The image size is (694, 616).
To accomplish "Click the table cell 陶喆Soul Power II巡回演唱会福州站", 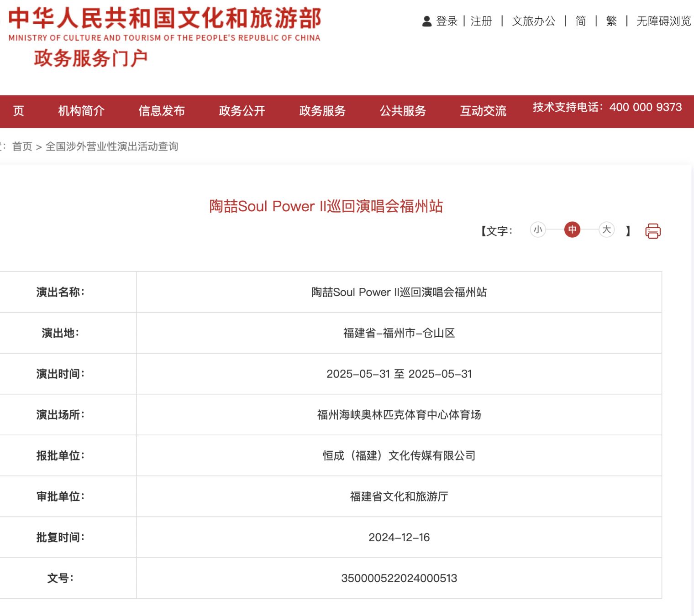I will pyautogui.click(x=399, y=292).
